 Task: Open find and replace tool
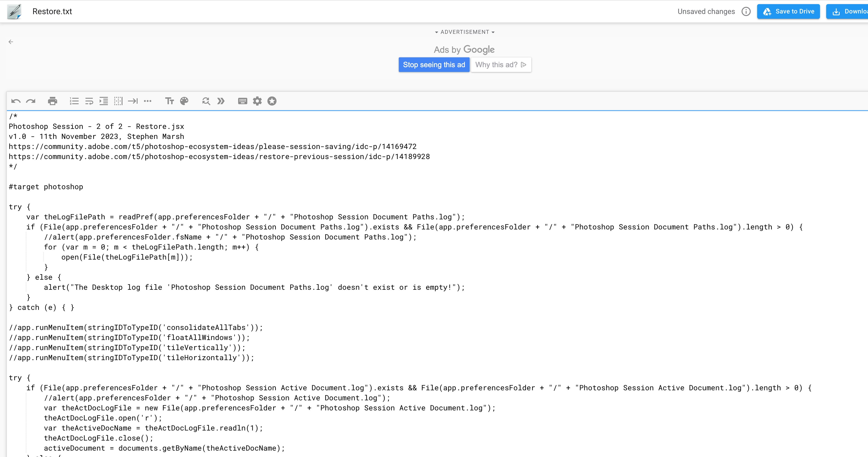[206, 101]
